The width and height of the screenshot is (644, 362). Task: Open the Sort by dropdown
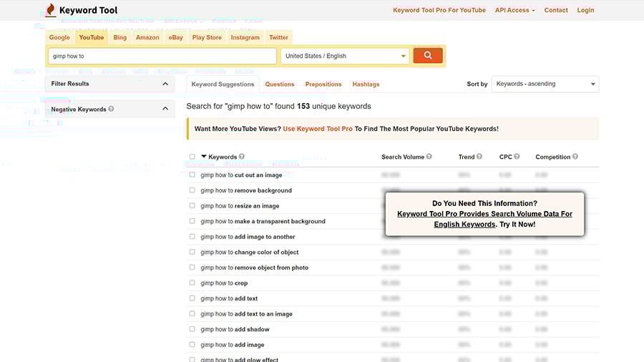[545, 84]
